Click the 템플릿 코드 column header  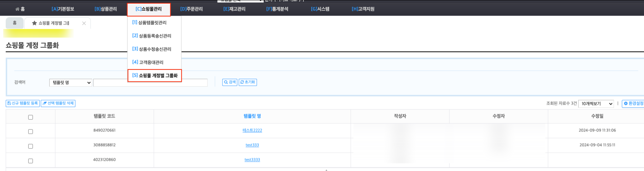point(104,116)
